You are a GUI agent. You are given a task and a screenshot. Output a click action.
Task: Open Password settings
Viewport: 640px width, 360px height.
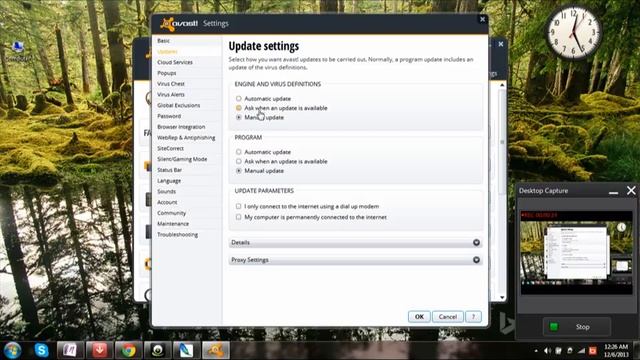[x=169, y=116]
